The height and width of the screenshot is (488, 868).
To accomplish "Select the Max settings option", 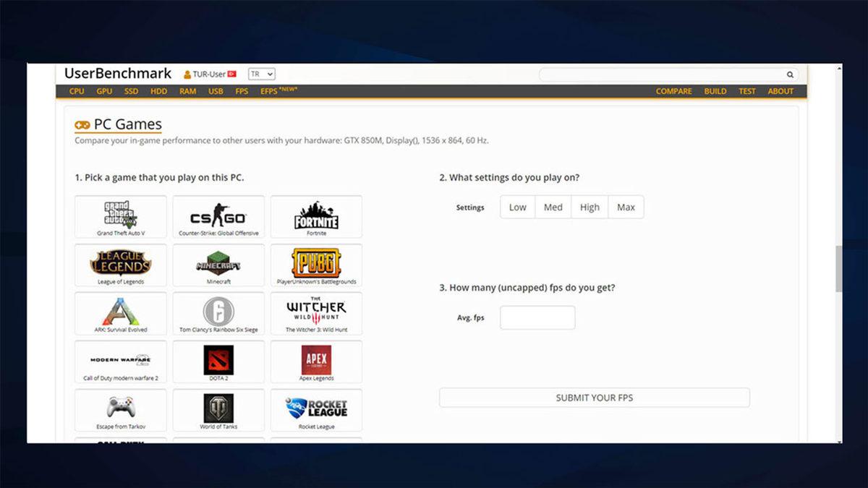I will [626, 207].
